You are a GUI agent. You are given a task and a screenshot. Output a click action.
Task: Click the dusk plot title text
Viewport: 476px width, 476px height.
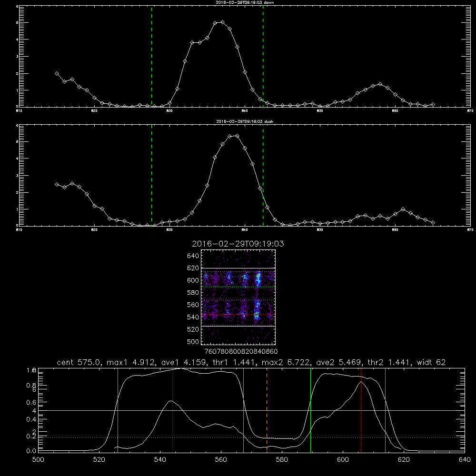pos(245,121)
